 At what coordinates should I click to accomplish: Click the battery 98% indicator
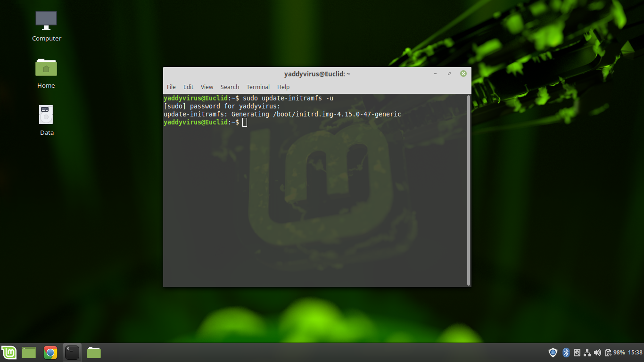[615, 353]
